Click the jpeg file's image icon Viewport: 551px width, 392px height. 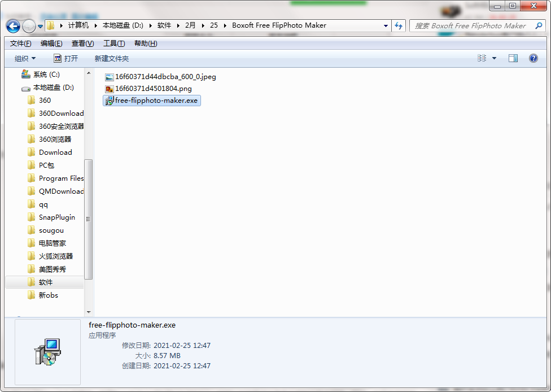(110, 77)
